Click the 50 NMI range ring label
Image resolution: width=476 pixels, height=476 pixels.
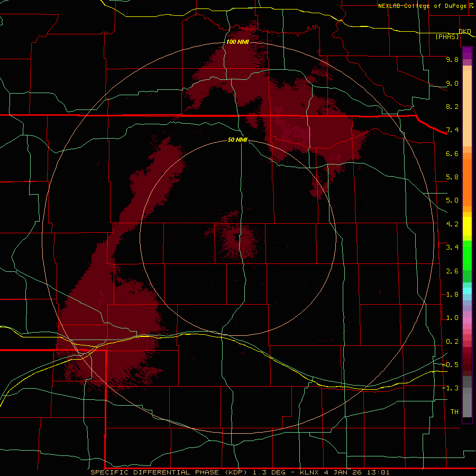(x=237, y=140)
